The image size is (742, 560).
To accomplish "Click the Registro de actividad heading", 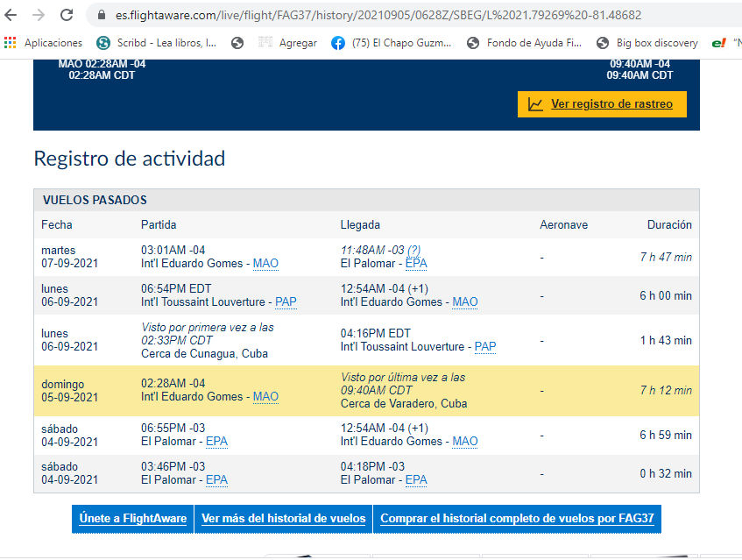I will point(129,159).
